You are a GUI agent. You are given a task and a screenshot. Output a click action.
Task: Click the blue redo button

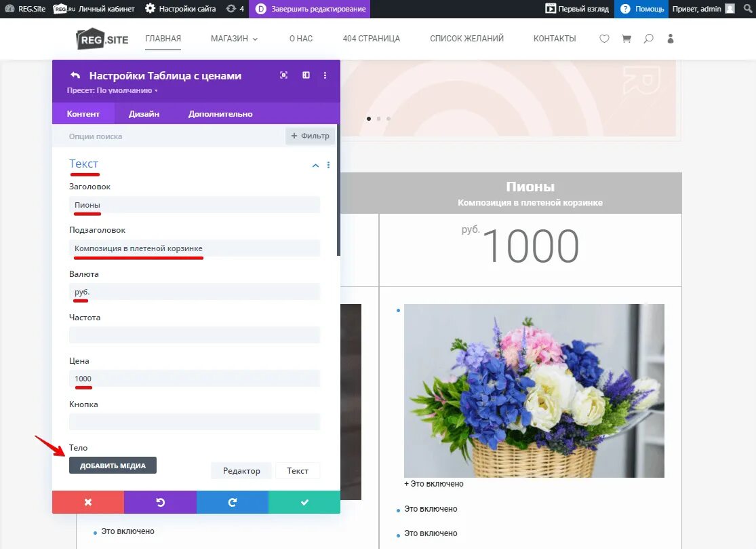tap(233, 502)
